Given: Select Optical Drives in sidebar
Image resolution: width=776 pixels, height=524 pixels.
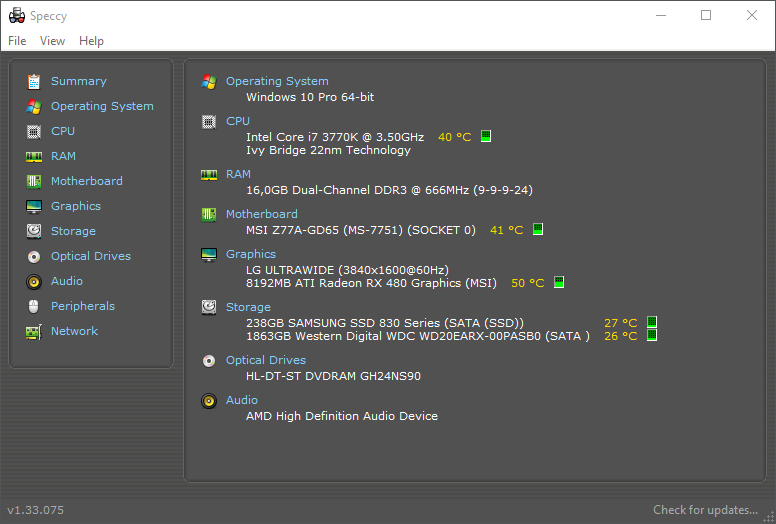Looking at the screenshot, I should 91,256.
